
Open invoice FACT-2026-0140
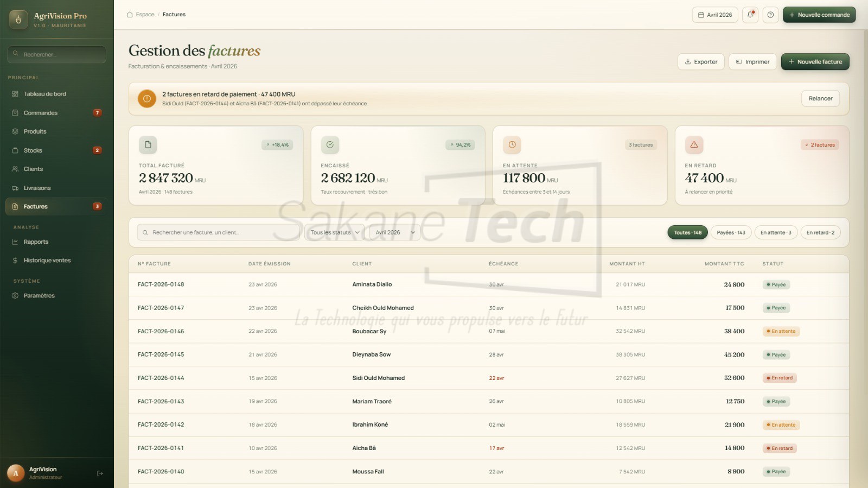click(161, 472)
